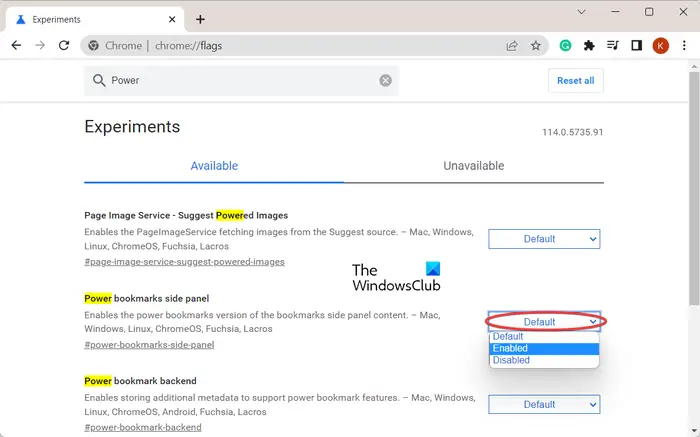Click the Chrome site info icon

pos(93,46)
